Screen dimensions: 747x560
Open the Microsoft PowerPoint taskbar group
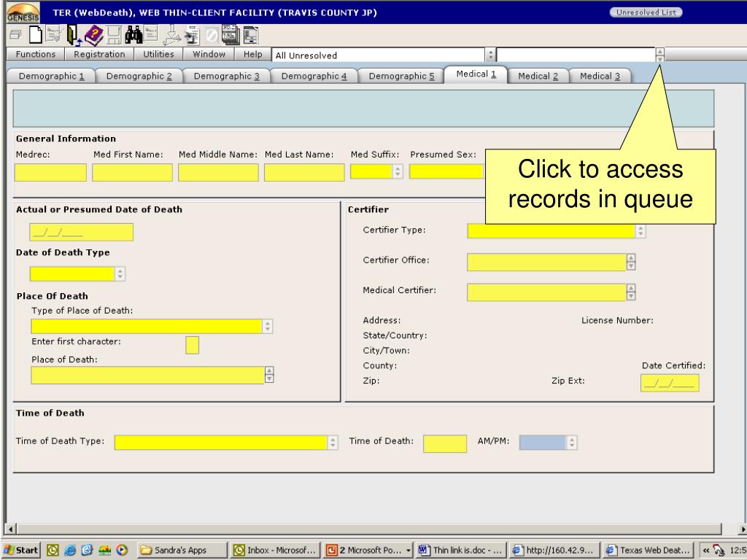[368, 550]
